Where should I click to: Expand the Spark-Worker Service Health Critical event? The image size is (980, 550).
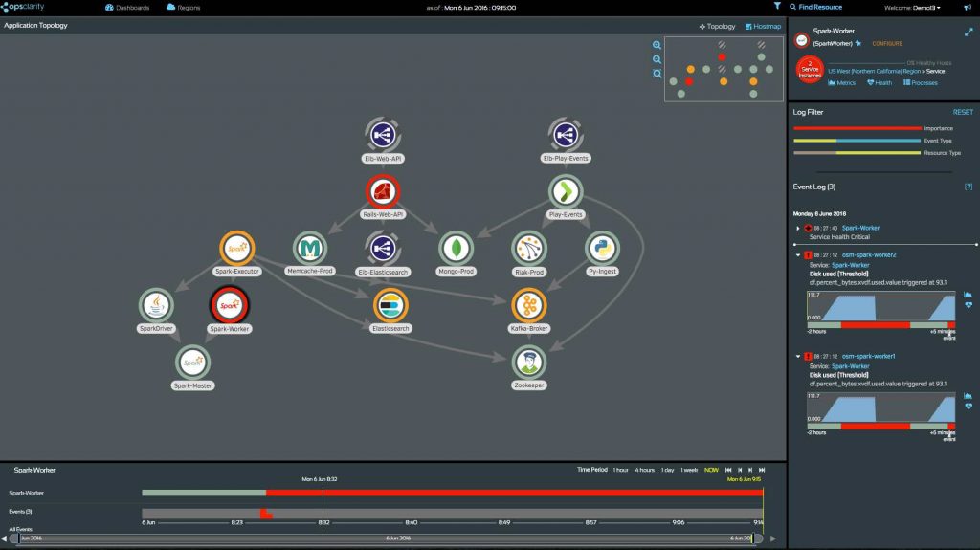(x=797, y=228)
